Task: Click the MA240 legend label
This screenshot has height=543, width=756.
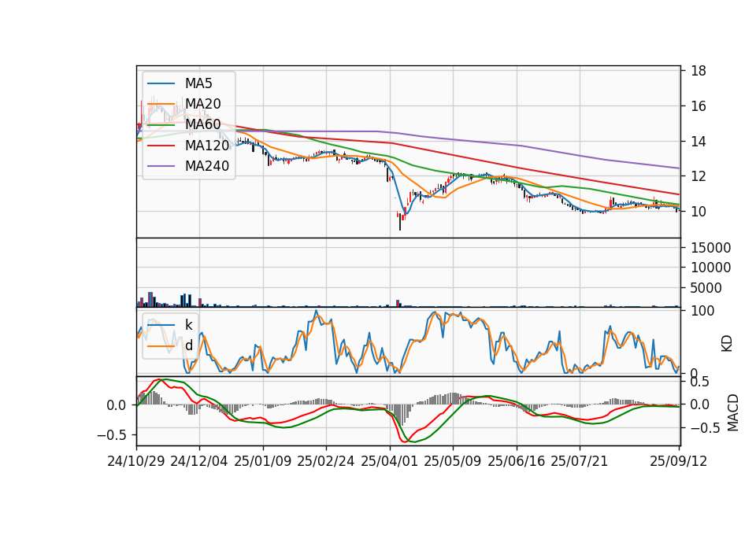Action: tap(207, 166)
